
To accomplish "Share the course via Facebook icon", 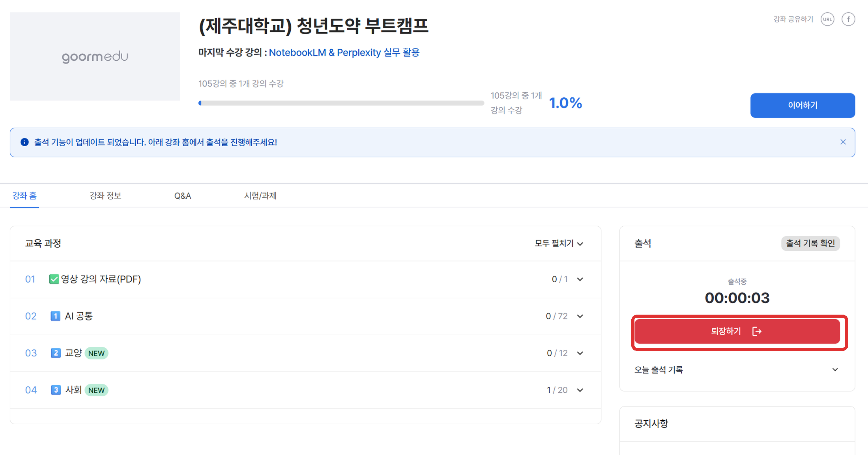I will [848, 19].
